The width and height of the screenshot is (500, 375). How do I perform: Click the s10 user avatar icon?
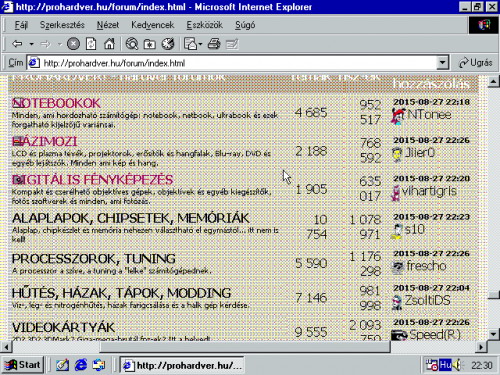[x=397, y=231]
